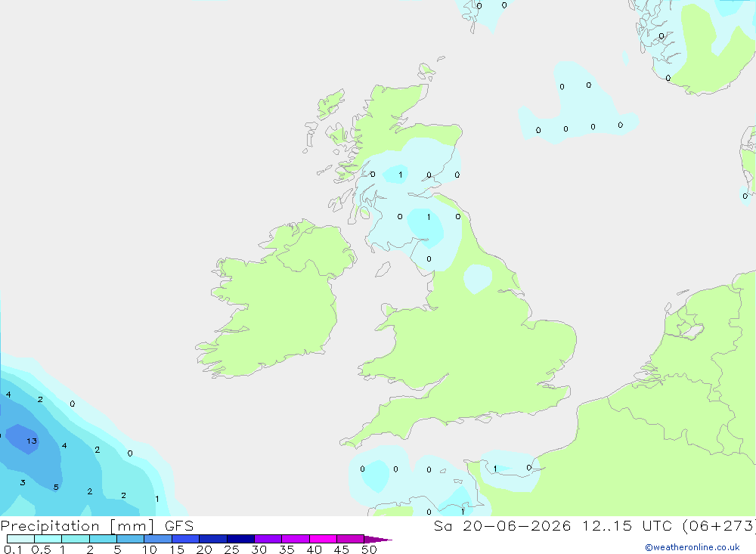This screenshot has height=554, width=756.
Task: Click the '50' legend scale label
Action: point(370,549)
